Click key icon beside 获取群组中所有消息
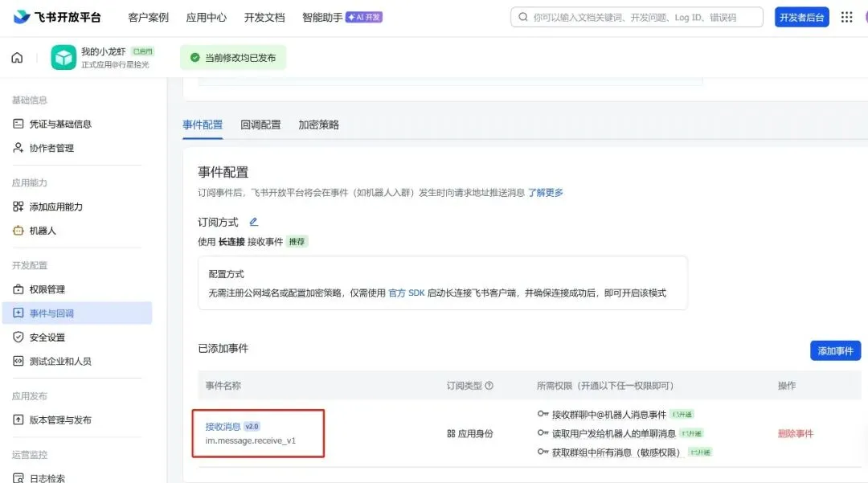The height and width of the screenshot is (483, 868). click(542, 452)
